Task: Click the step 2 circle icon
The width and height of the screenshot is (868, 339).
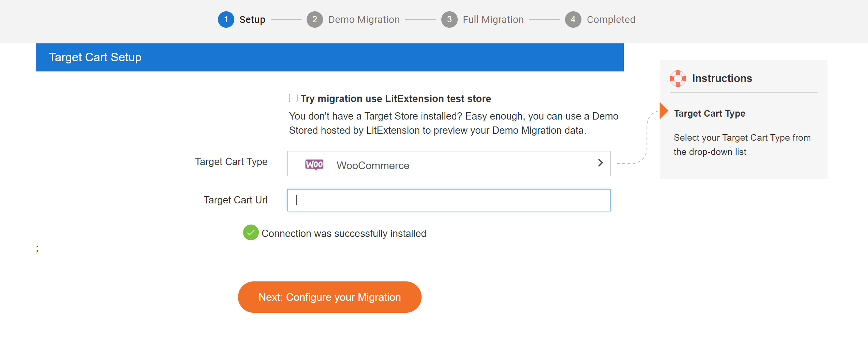Action: coord(315,19)
